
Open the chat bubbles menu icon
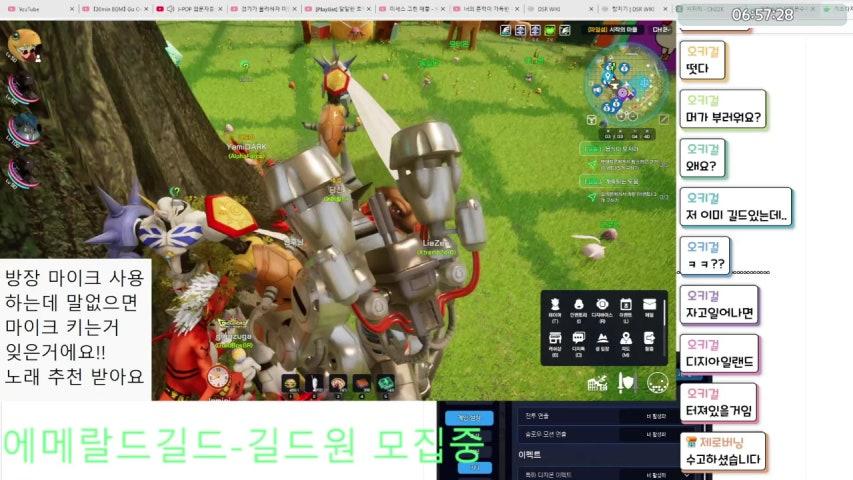[x=578, y=339]
